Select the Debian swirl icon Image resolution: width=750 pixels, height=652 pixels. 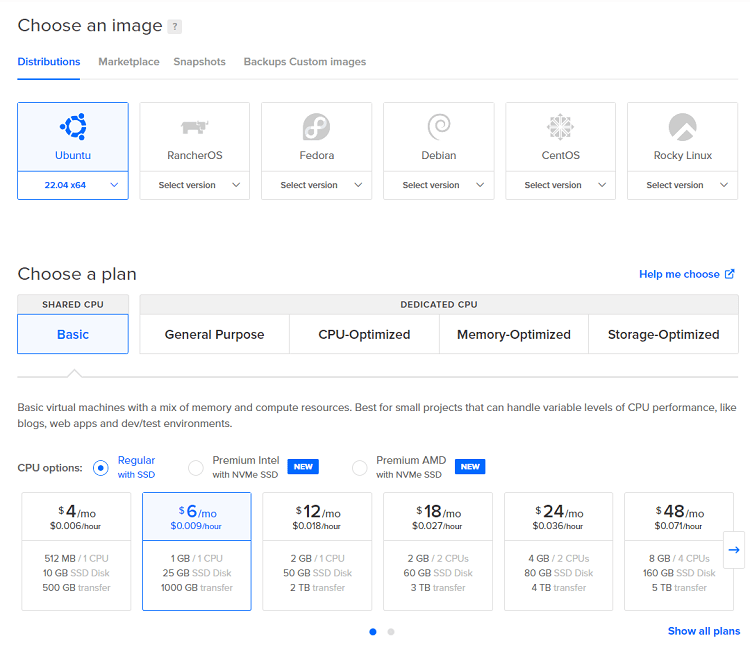coord(438,127)
